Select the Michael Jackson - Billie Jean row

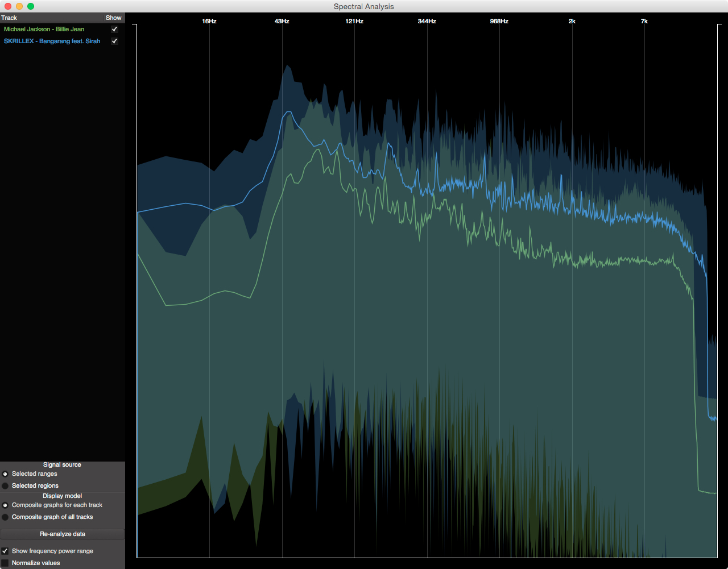44,29
